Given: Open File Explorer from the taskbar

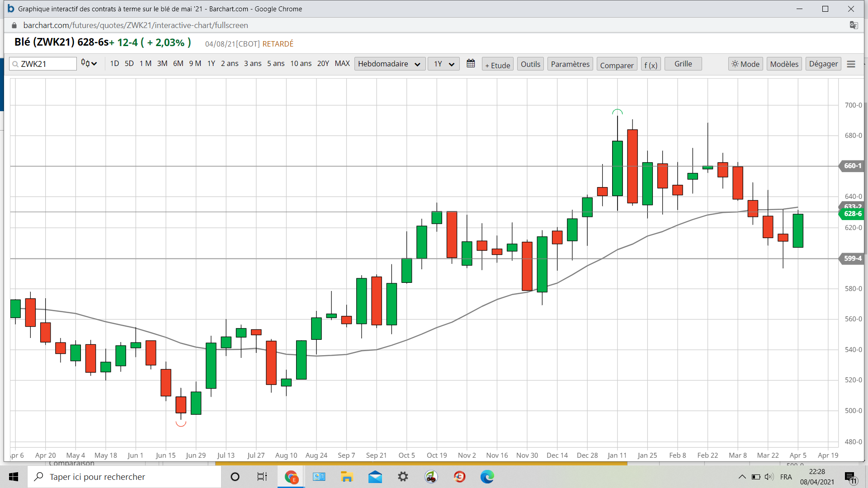Looking at the screenshot, I should 347,477.
